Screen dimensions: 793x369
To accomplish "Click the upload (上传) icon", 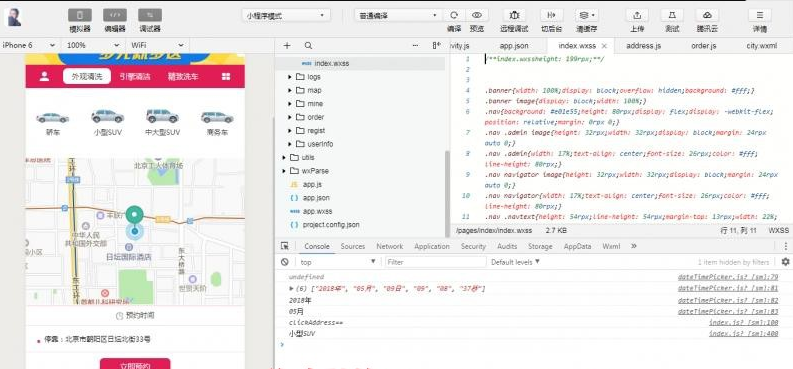I will pos(637,15).
